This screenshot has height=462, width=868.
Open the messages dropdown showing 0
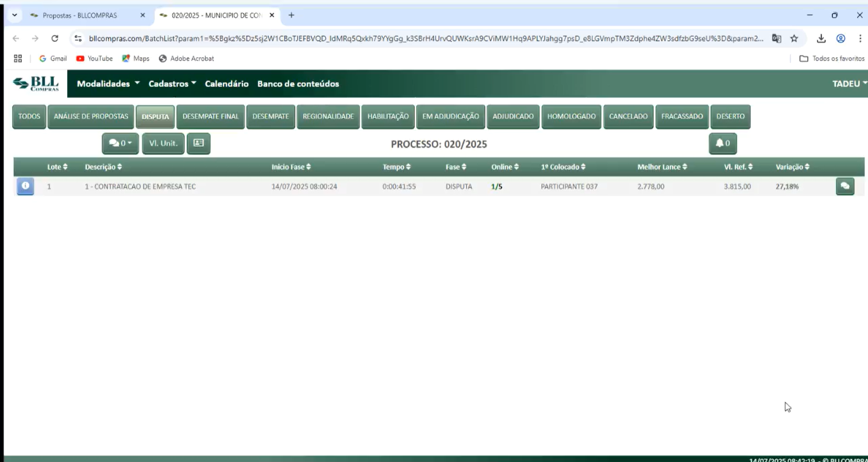(x=120, y=144)
